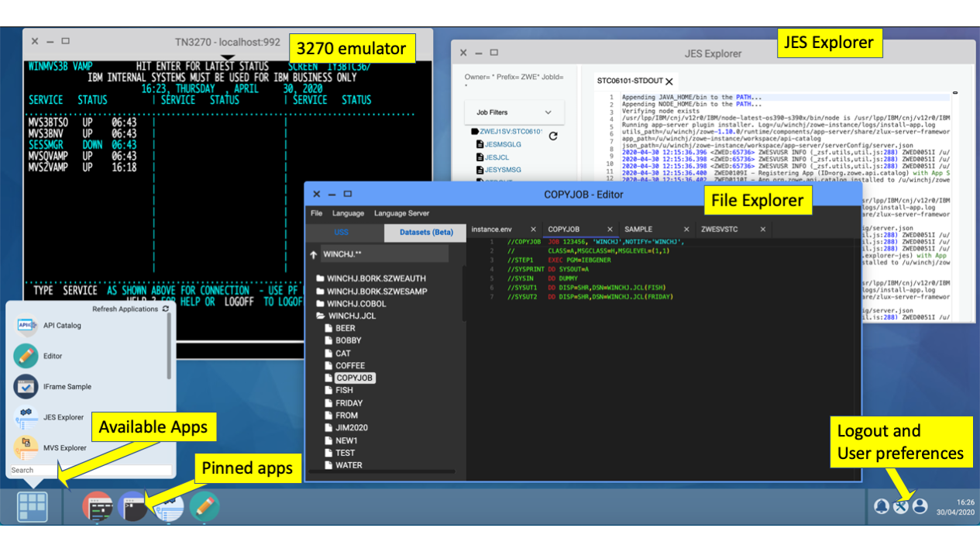Launch MVS Explorer from app list
The image size is (980, 552).
point(64,448)
